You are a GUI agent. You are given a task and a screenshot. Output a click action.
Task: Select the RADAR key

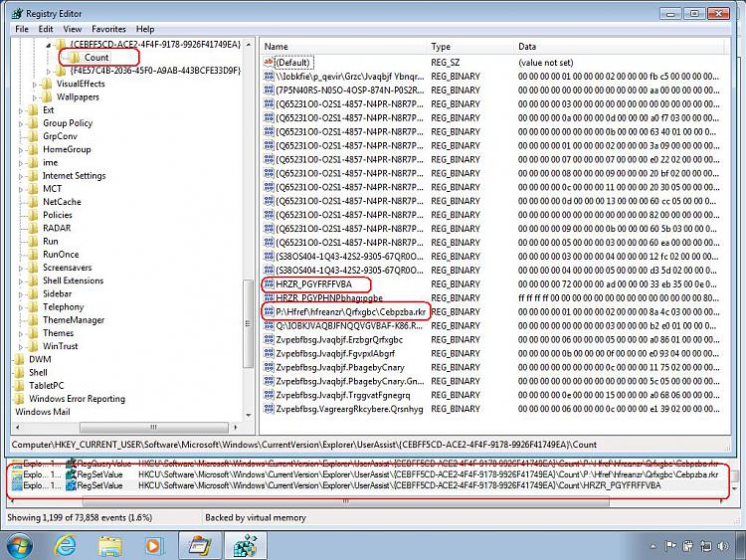(x=57, y=229)
